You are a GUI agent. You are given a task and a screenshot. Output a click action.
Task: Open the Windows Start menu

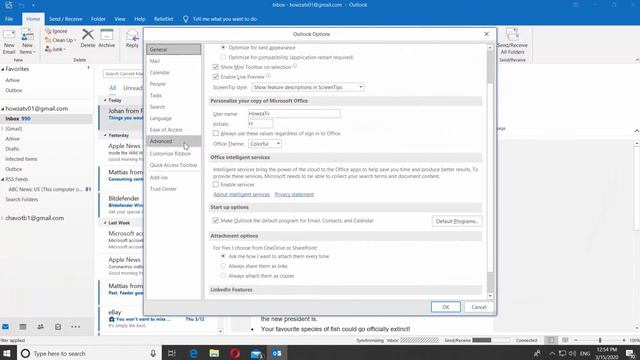(x=7, y=353)
